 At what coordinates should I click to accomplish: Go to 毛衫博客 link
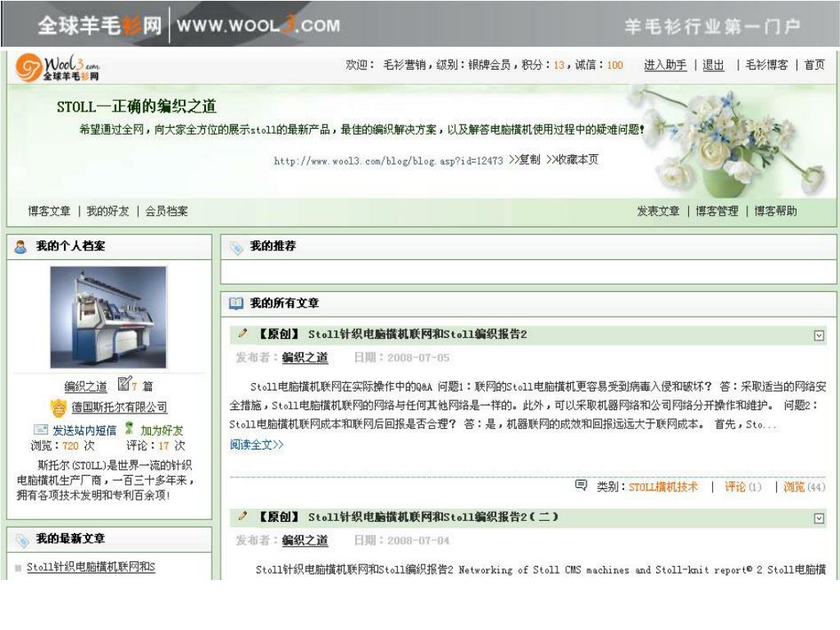pos(767,65)
